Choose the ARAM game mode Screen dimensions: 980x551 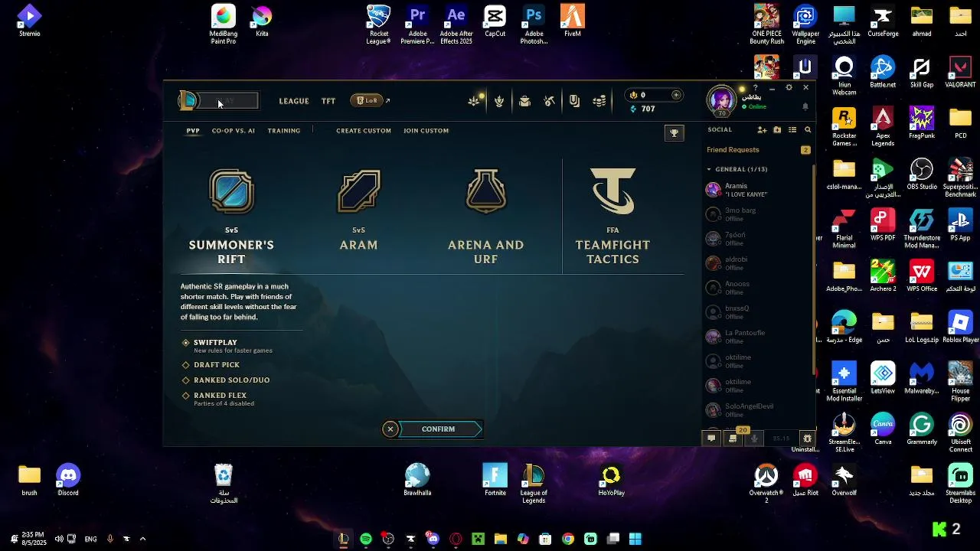tap(358, 210)
